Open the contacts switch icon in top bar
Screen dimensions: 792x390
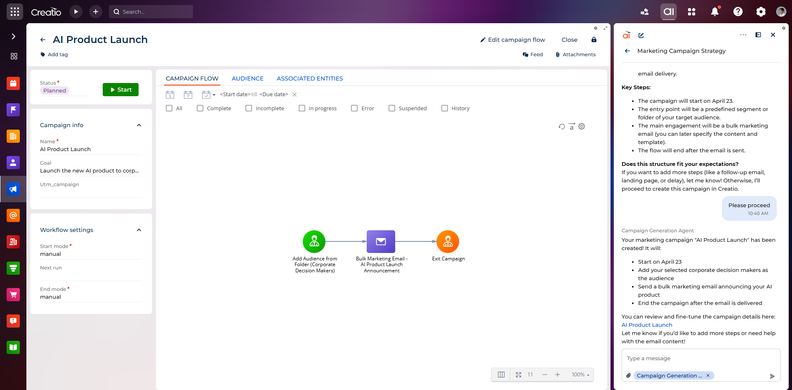[x=645, y=12]
